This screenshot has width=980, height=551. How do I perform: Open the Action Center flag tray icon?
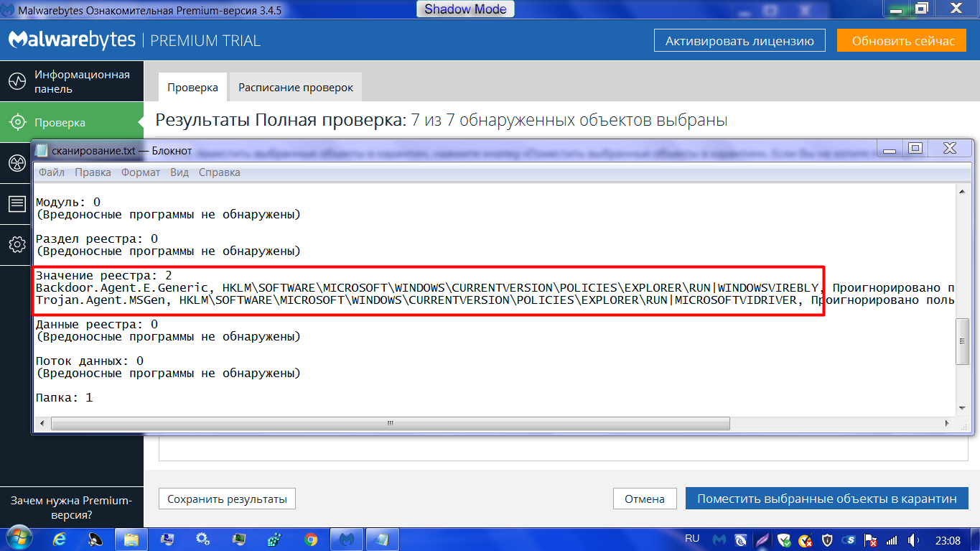click(872, 540)
